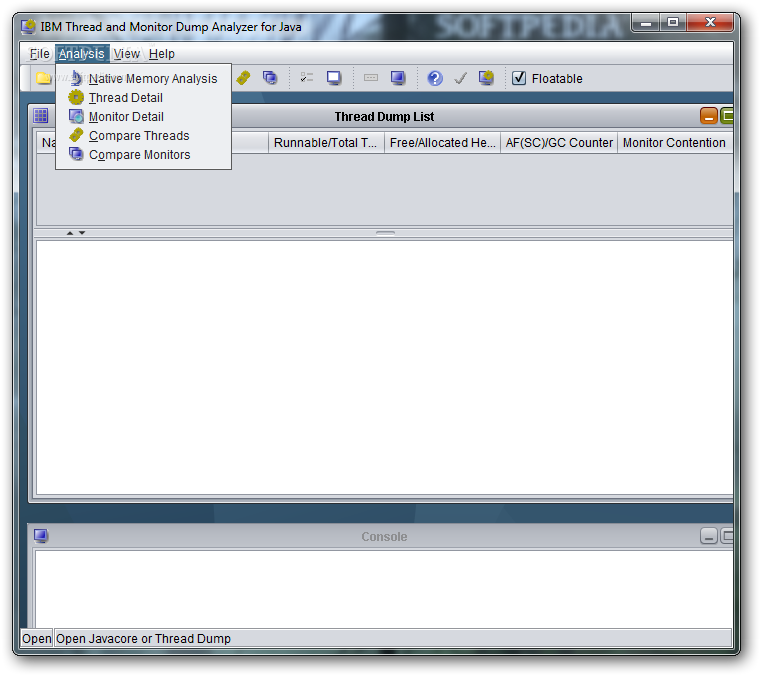Click the orange minimize button of Thread Dump List
The width and height of the screenshot is (761, 676).
[x=709, y=116]
